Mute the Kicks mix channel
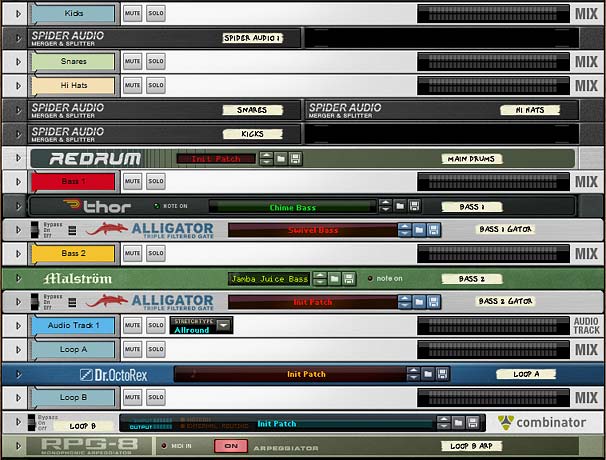The height and width of the screenshot is (460, 606). (x=133, y=13)
